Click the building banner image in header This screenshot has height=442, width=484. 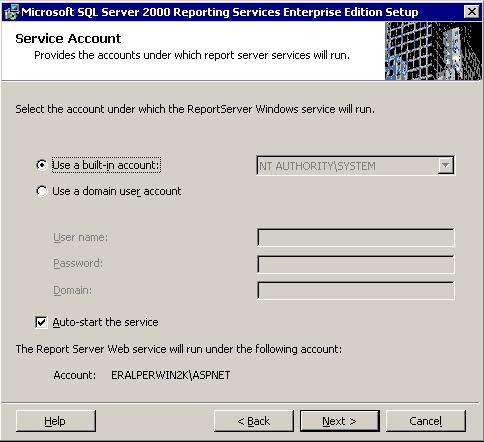tap(433, 51)
